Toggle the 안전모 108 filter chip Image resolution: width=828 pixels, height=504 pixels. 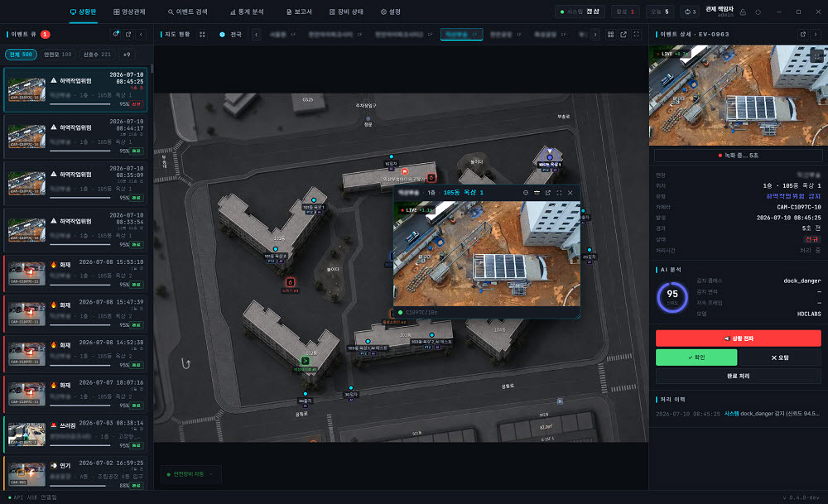pos(58,55)
